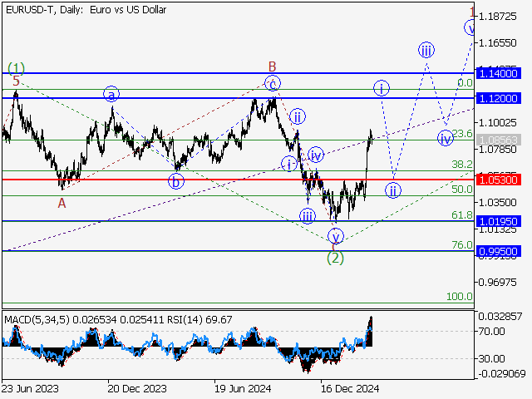Click the 23.6 Fibonacci level label
The image size is (532, 399).
coord(462,134)
